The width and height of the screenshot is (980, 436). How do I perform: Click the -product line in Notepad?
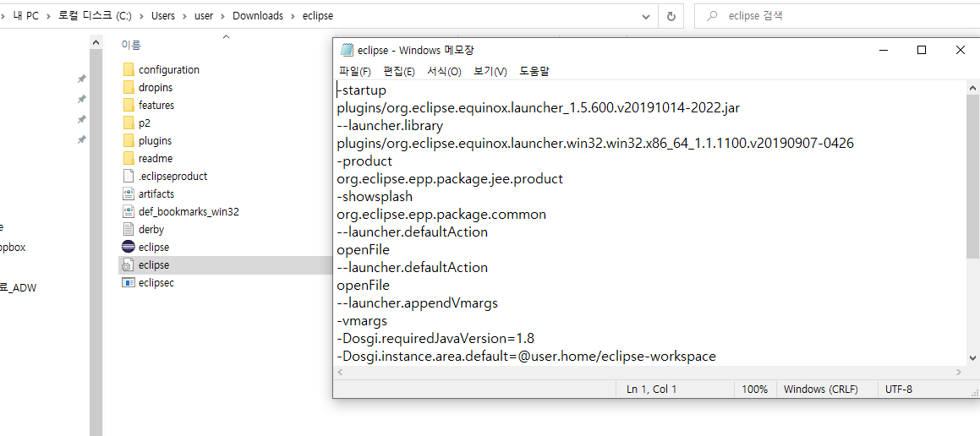click(x=364, y=161)
